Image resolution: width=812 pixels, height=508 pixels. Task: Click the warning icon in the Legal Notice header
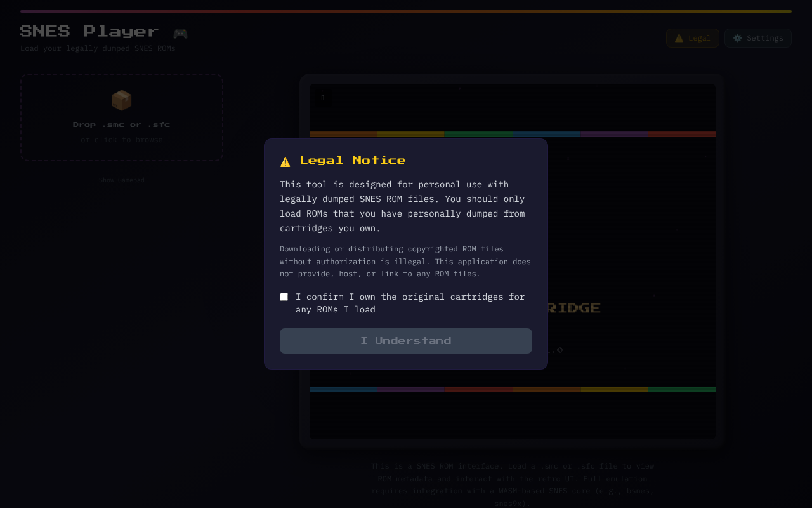point(285,161)
